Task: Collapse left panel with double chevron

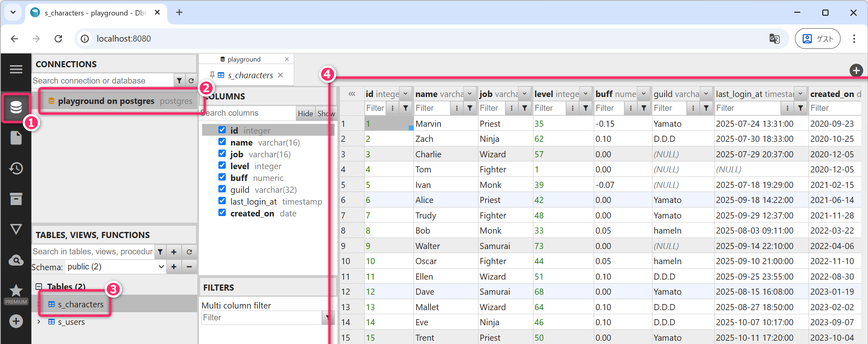Action: click(352, 94)
